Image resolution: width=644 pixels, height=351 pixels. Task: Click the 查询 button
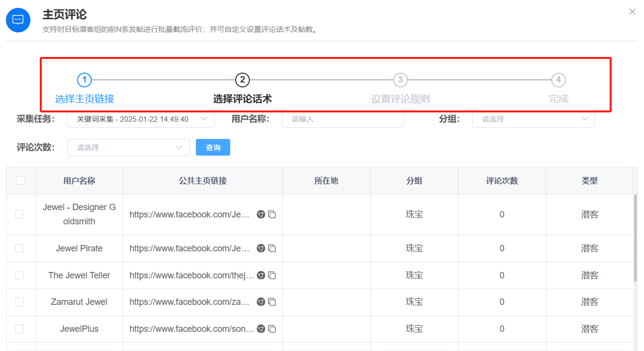pyautogui.click(x=213, y=147)
